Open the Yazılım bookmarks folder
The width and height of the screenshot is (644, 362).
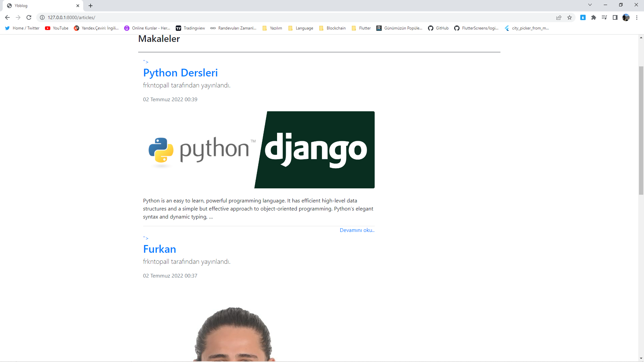coord(272,28)
